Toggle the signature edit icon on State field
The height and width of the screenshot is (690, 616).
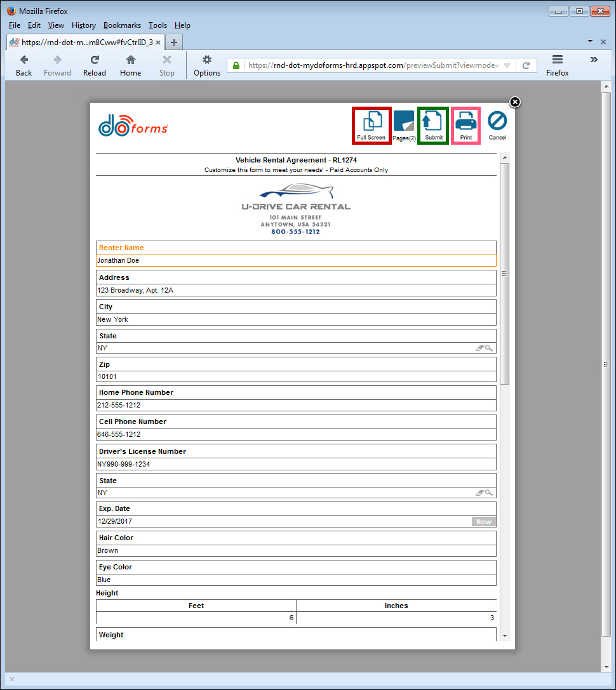click(479, 348)
